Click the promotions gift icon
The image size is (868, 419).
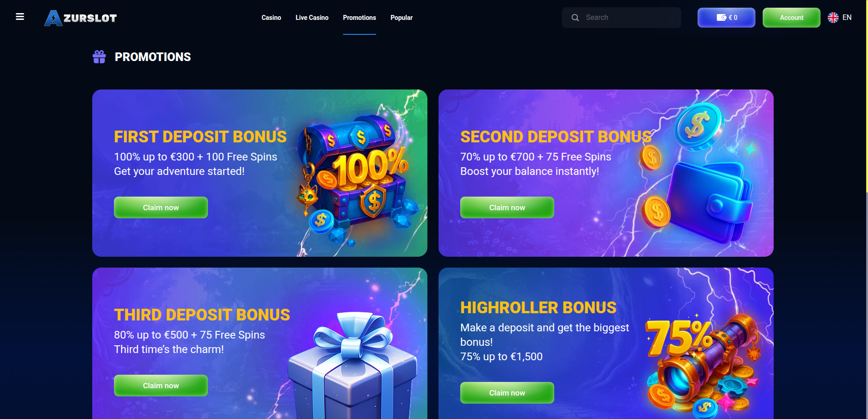tap(99, 57)
